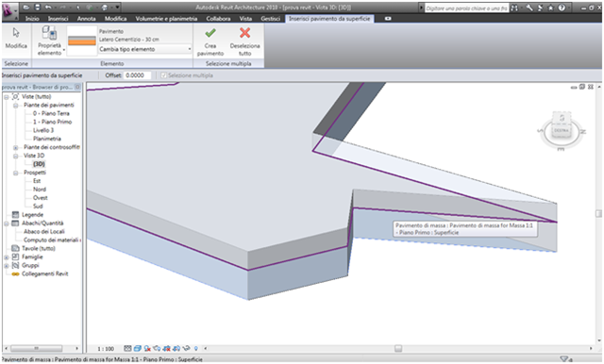Click the 1 : 100 view scale button
The height and width of the screenshot is (364, 604).
pos(106,349)
